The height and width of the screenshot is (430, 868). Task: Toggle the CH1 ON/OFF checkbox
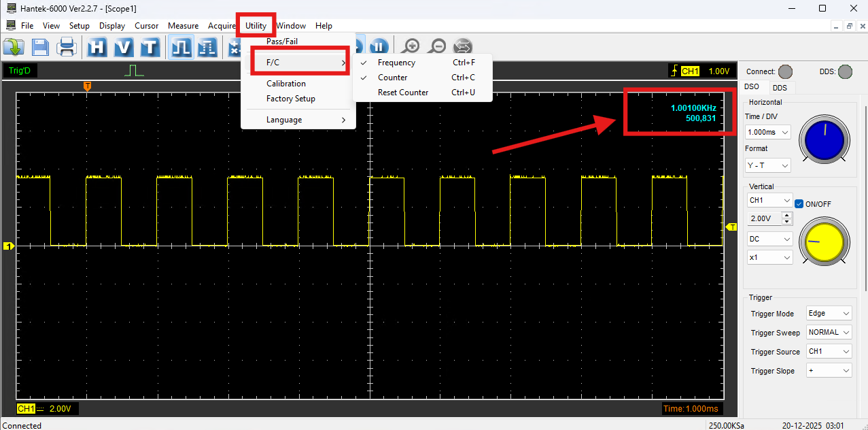pos(799,203)
